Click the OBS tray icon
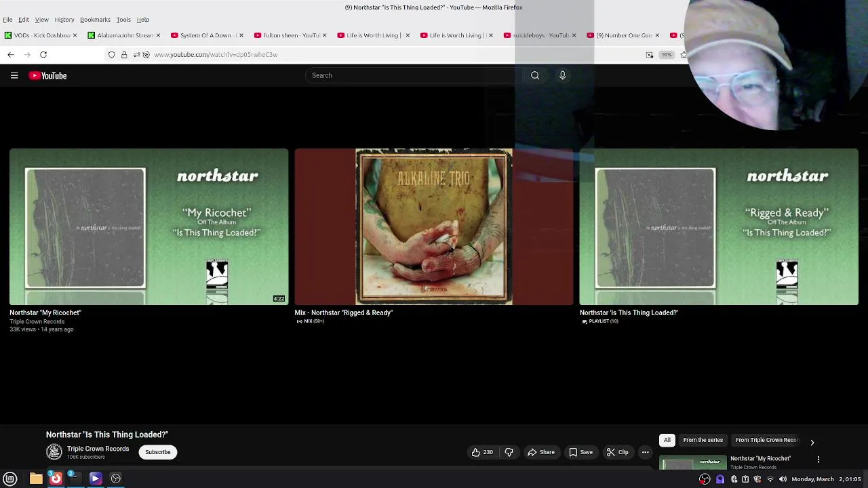868x488 pixels. click(x=705, y=479)
